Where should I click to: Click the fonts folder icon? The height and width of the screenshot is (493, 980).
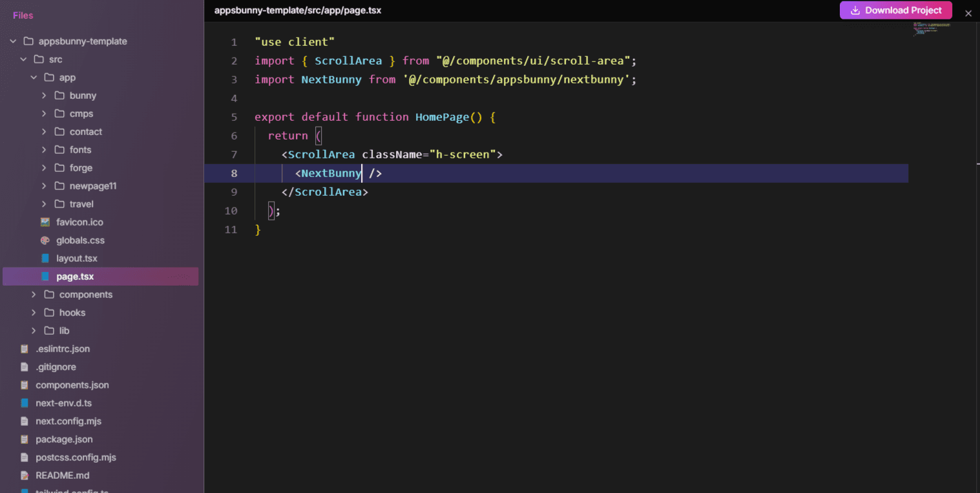click(x=59, y=150)
